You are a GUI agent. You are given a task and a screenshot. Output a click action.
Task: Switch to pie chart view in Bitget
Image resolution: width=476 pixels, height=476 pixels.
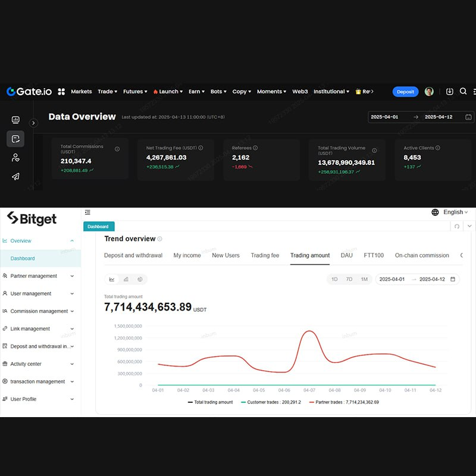coord(140,279)
